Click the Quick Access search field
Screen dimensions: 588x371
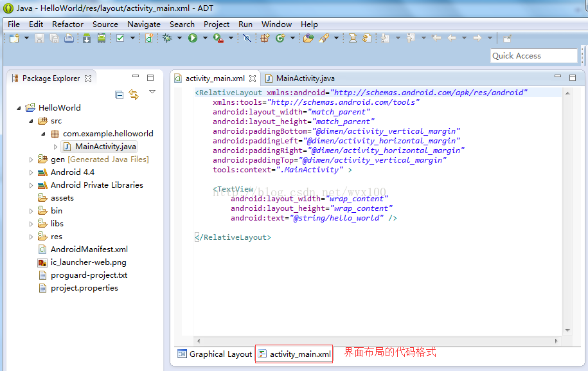pyautogui.click(x=533, y=56)
